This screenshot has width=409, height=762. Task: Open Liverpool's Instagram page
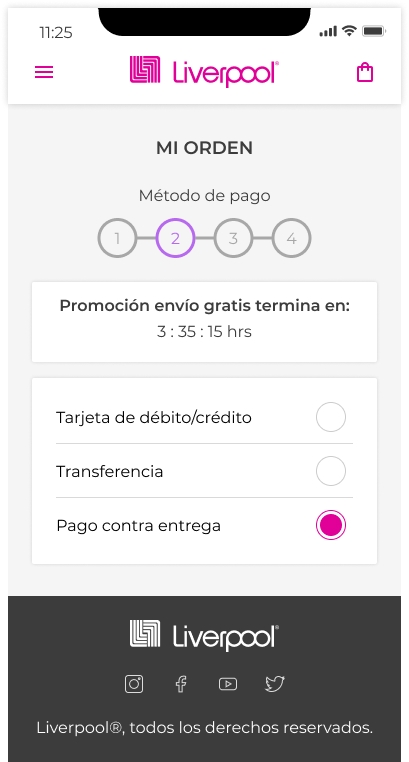[134, 684]
